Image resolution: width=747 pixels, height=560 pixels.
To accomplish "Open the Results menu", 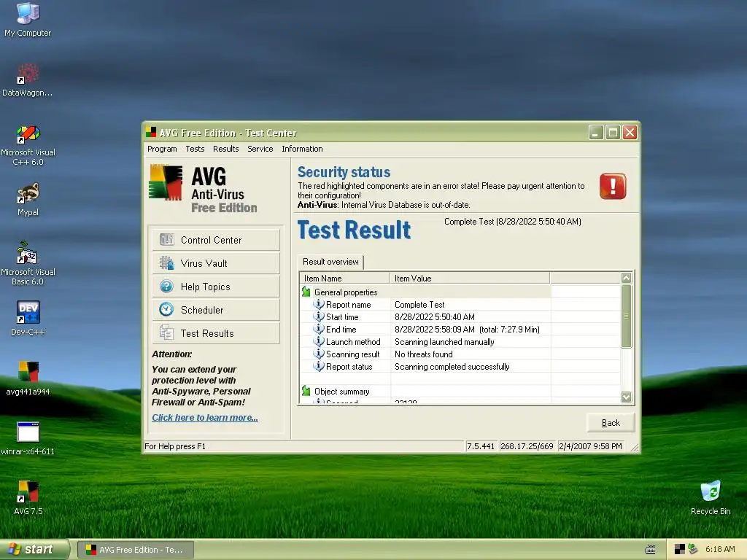I will [226, 149].
